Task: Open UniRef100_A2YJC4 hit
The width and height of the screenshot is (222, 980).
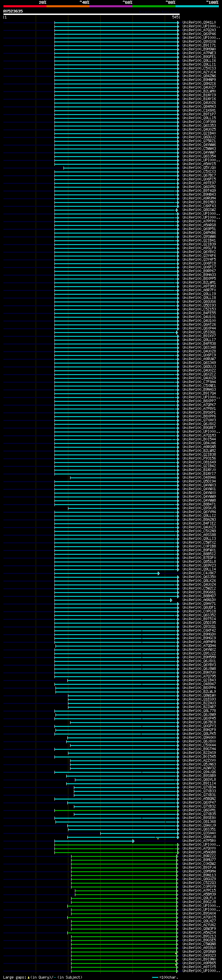Action: tap(199, 72)
